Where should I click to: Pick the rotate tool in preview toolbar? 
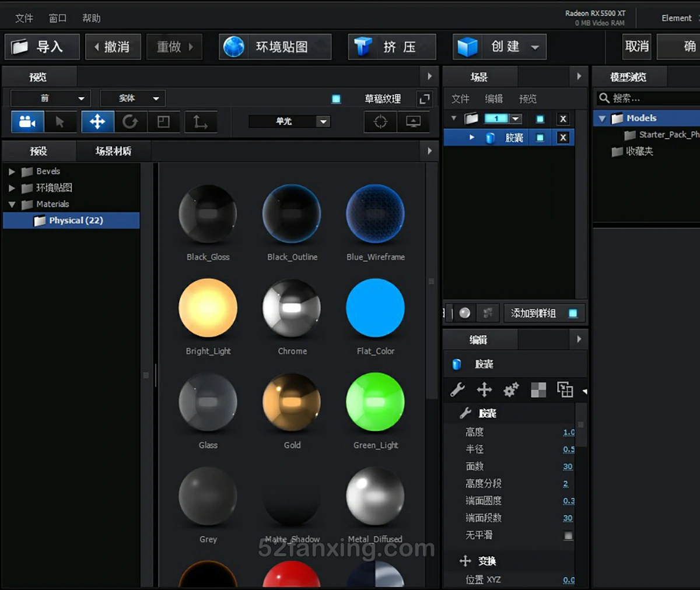[130, 121]
